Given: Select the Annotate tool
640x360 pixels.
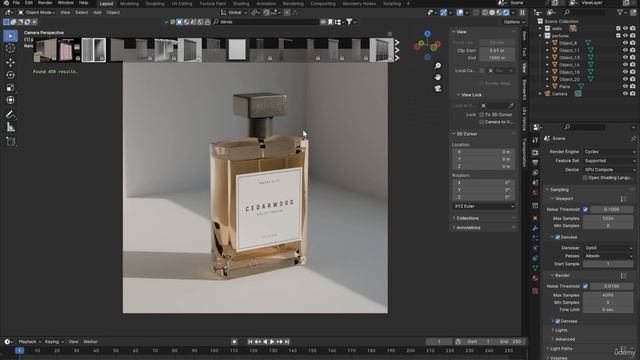Looking at the screenshot, I should click(x=11, y=115).
